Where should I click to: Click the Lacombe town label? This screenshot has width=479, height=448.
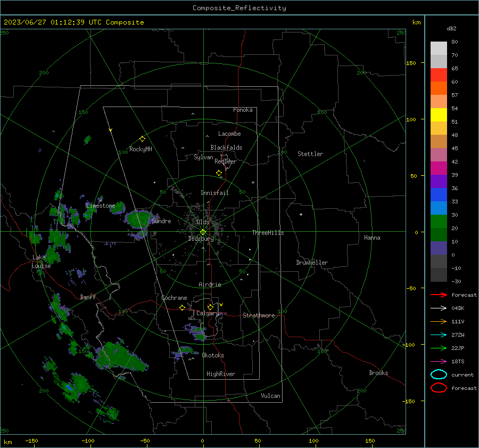(229, 134)
